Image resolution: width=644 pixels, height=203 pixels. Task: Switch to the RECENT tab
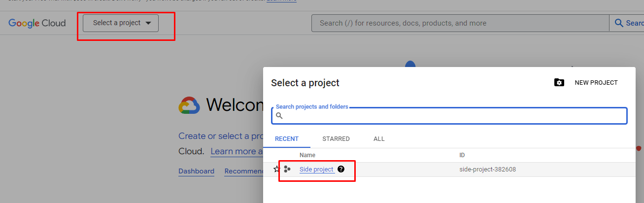[287, 139]
